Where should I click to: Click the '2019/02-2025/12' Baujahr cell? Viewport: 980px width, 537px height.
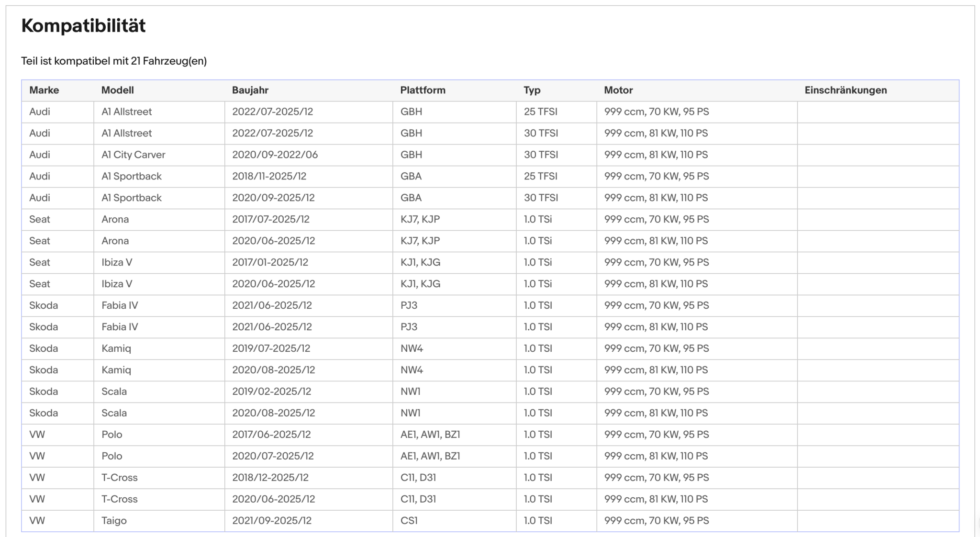[272, 392]
